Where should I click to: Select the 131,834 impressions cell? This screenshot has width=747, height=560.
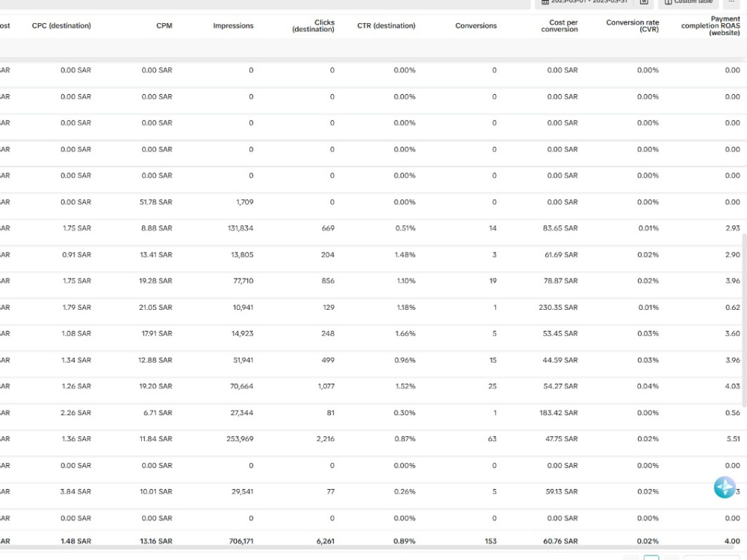241,228
